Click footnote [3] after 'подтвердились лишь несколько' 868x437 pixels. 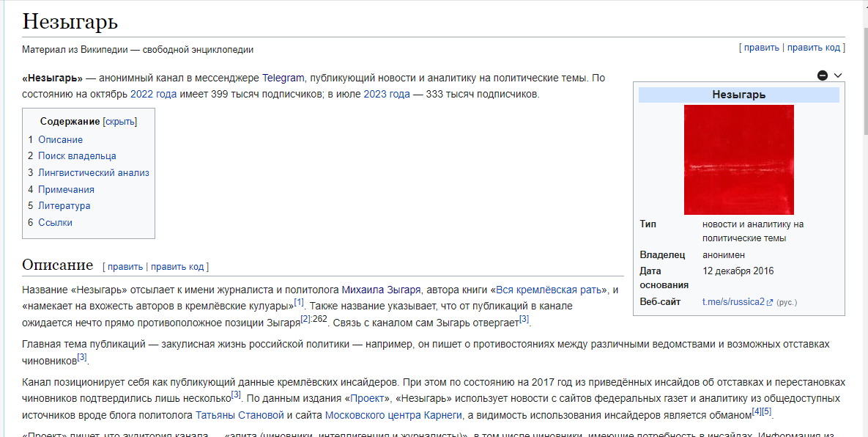tap(236, 395)
